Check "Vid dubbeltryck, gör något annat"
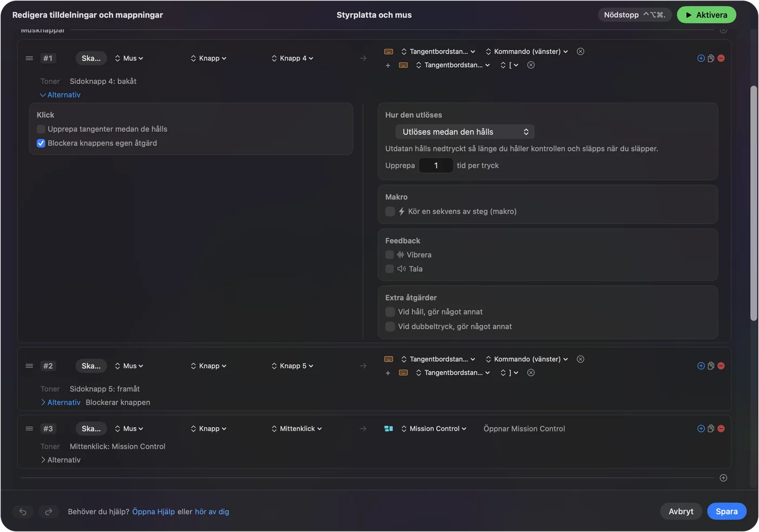This screenshot has width=759, height=532. click(390, 326)
